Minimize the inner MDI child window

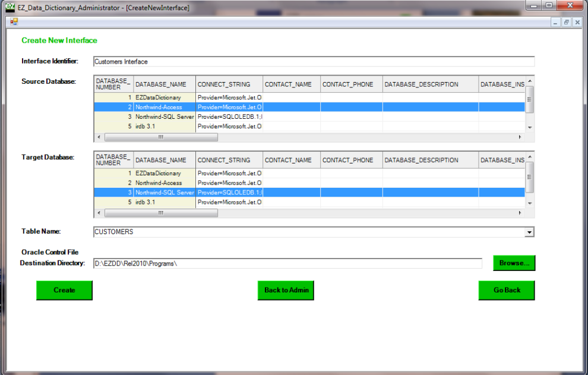tap(555, 22)
